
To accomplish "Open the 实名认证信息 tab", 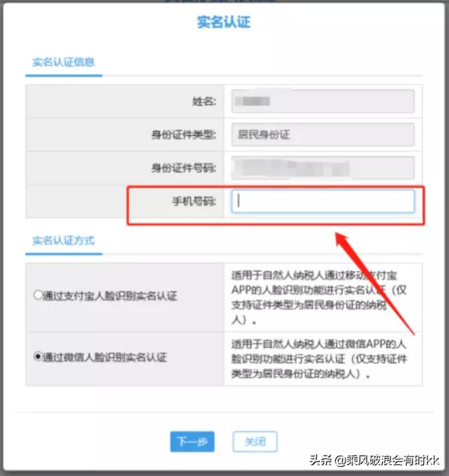I will 64,62.
